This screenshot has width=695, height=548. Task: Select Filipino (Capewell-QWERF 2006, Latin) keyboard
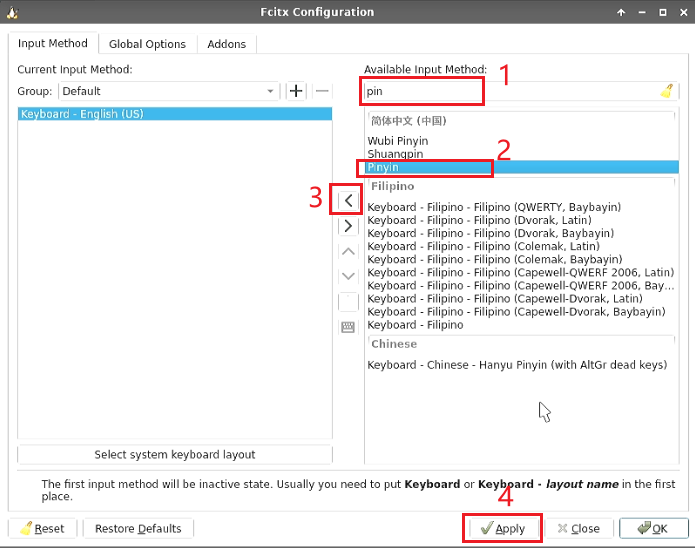(521, 272)
